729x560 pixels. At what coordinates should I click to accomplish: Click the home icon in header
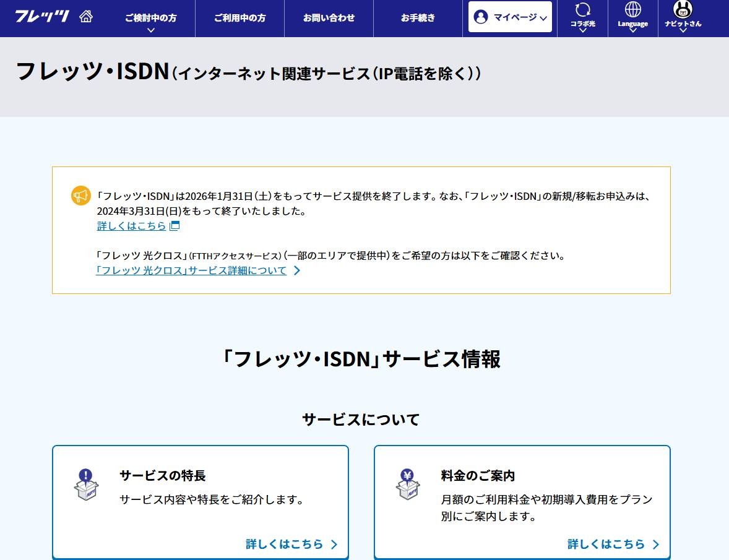tap(86, 17)
